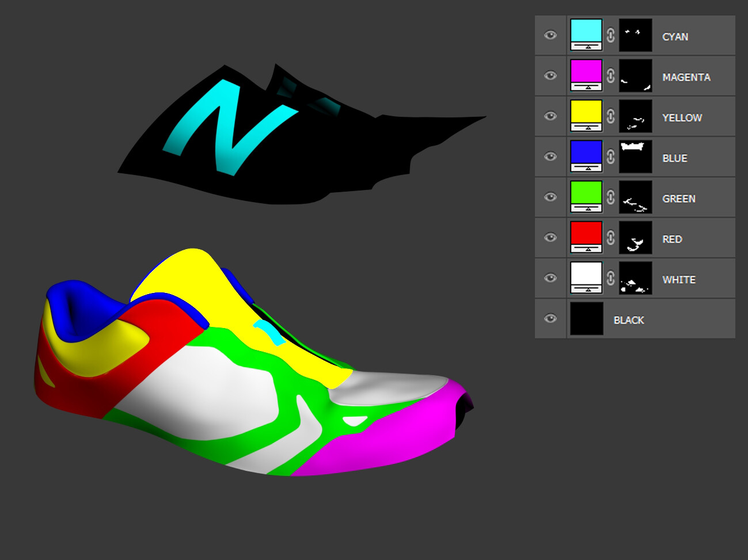Click the chain link icon on CYAN layer
Screen dimensions: 748x560
[x=611, y=35]
